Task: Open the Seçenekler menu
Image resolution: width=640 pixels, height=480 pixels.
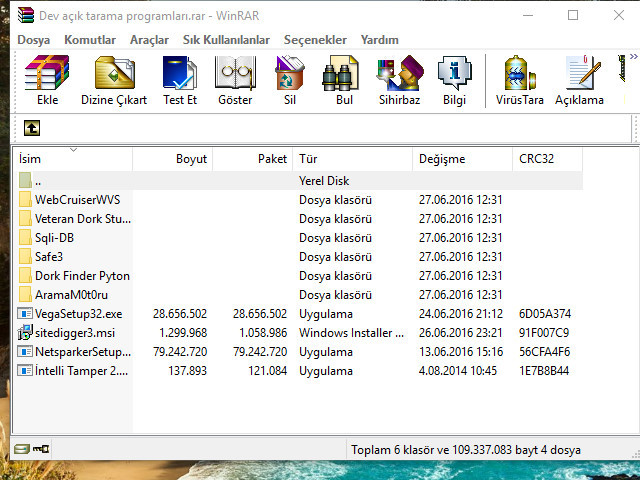Action: pyautogui.click(x=315, y=40)
